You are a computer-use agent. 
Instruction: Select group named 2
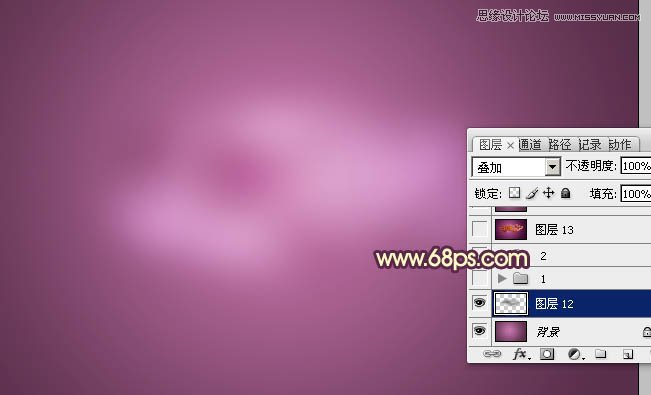coord(543,256)
